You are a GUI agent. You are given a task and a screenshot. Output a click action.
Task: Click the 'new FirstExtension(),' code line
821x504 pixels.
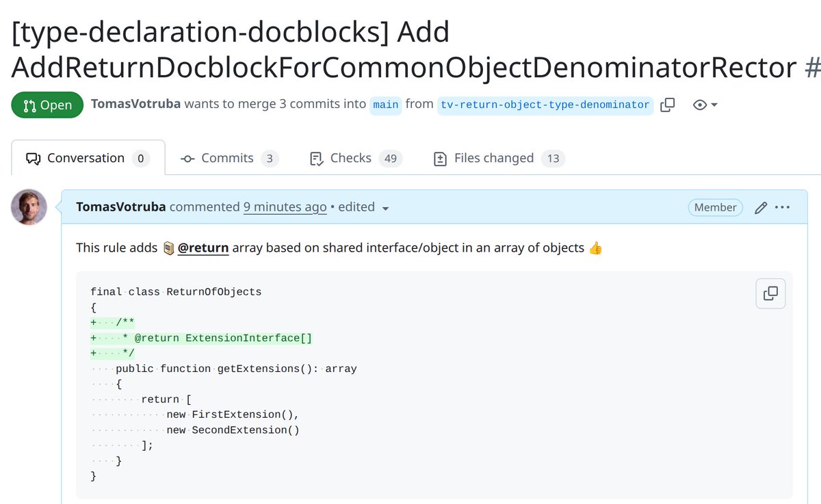(x=233, y=414)
